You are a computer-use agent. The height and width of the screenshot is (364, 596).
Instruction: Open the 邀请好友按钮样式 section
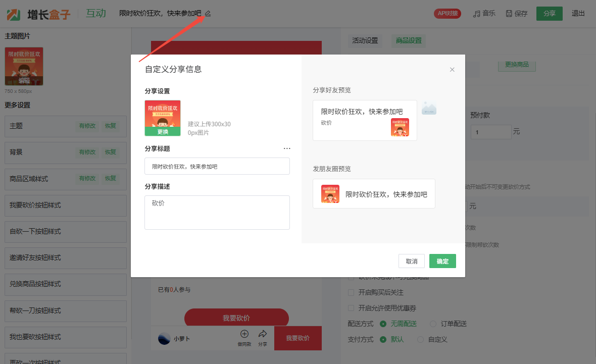pyautogui.click(x=65, y=258)
